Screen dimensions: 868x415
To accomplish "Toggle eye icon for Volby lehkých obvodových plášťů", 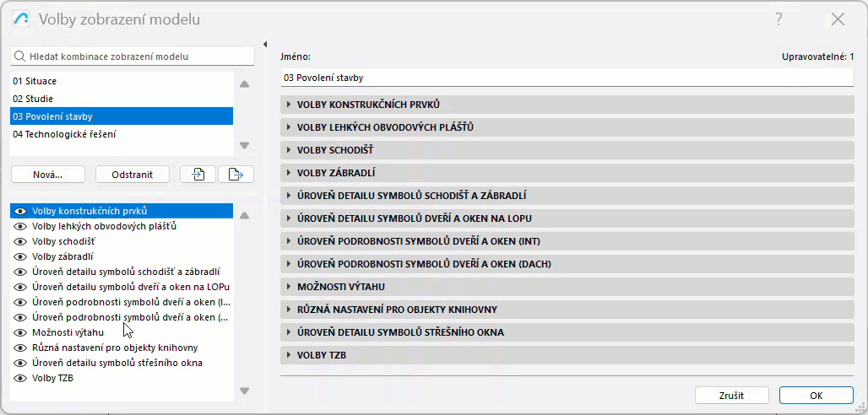I will point(21,226).
